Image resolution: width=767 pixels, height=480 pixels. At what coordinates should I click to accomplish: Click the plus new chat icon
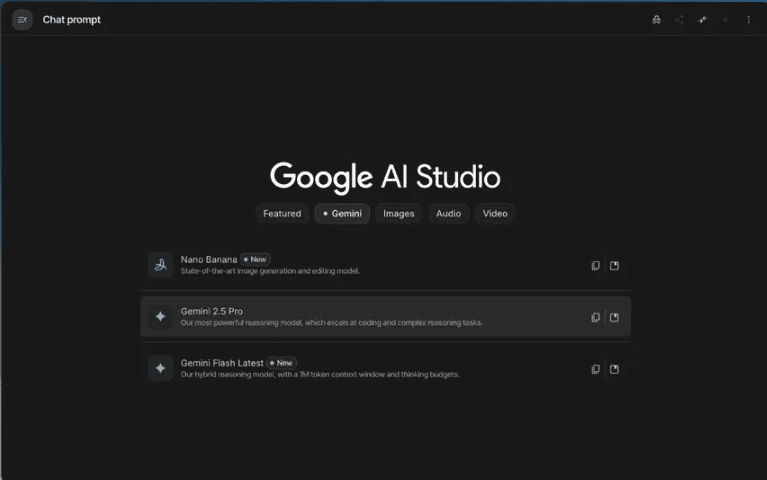(725, 20)
